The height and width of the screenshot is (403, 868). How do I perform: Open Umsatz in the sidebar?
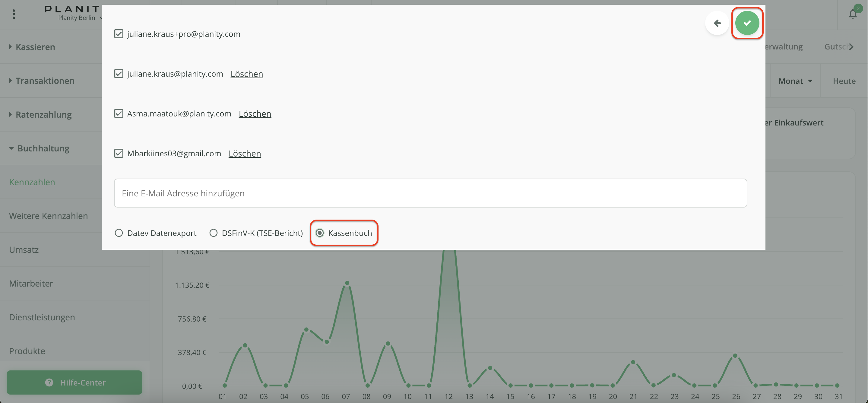tap(24, 250)
